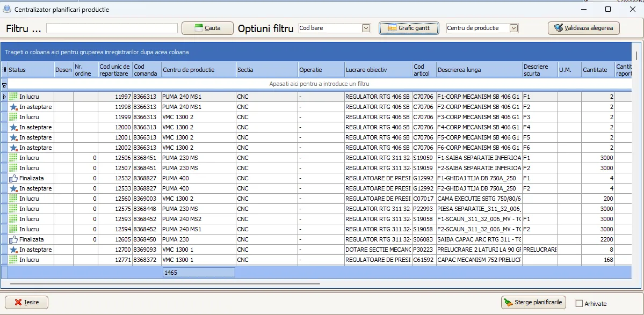The height and width of the screenshot is (315, 644).
Task: Click the horizontal scrollbar of the grid
Action: (165, 283)
